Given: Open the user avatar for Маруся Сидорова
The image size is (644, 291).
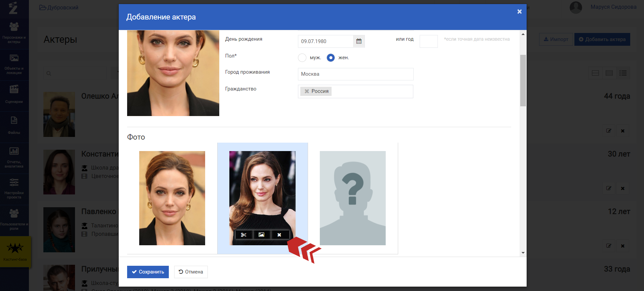Looking at the screenshot, I should (x=576, y=7).
